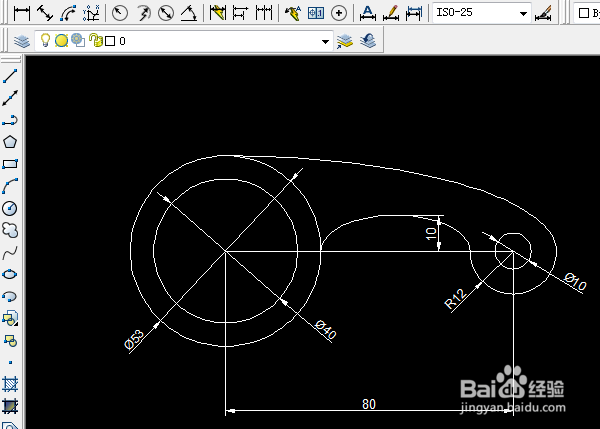Select the Gradient tool
600x429 pixels.
point(10,406)
